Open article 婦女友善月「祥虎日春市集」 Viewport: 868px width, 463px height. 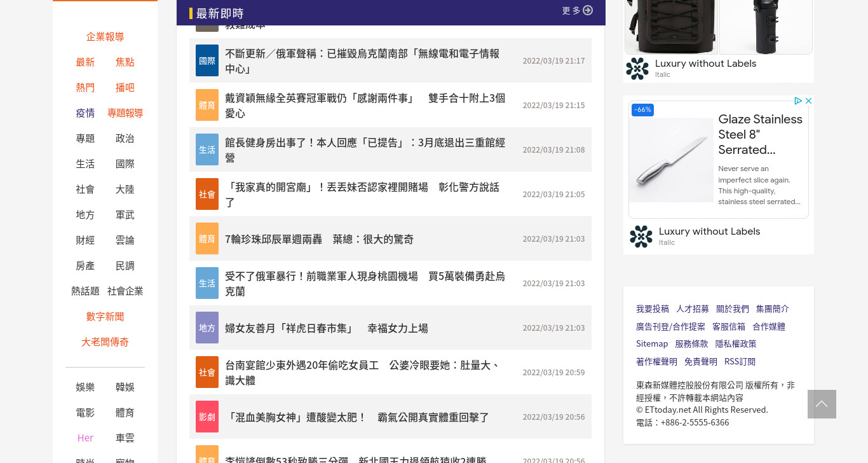(327, 328)
